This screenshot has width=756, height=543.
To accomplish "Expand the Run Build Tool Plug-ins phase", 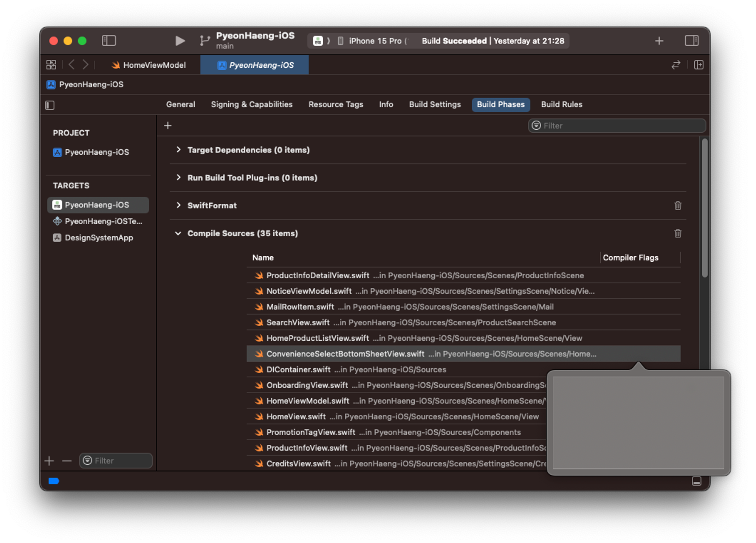I will pos(178,177).
